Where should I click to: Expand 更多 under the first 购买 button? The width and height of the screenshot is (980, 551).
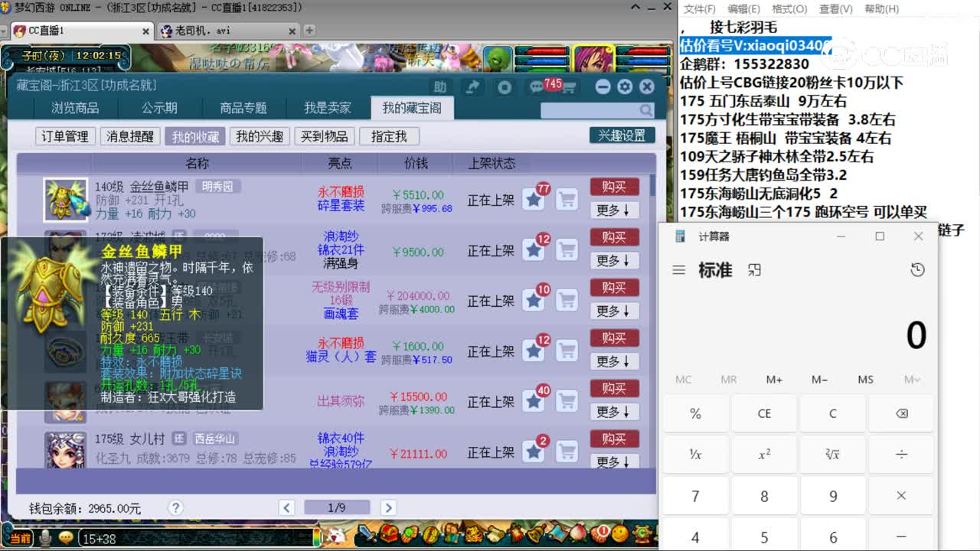615,210
